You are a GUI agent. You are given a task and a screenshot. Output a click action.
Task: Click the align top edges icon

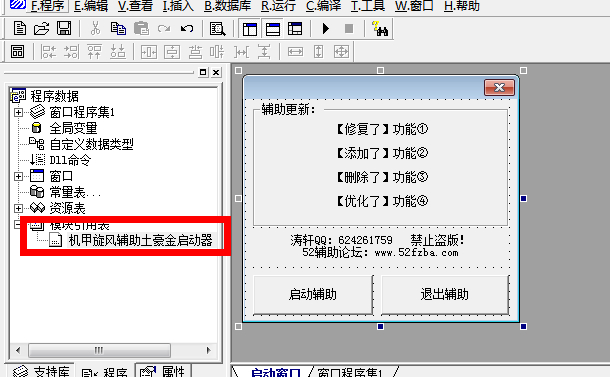click(95, 51)
